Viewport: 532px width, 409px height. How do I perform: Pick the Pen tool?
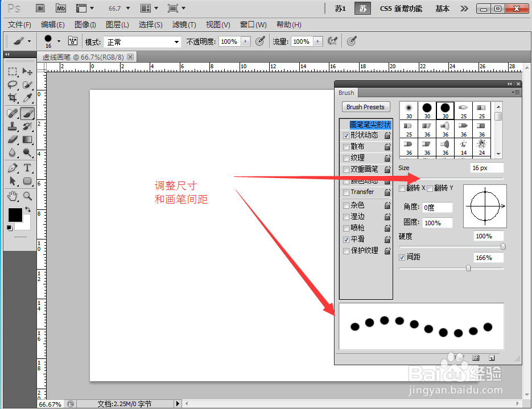pos(13,168)
